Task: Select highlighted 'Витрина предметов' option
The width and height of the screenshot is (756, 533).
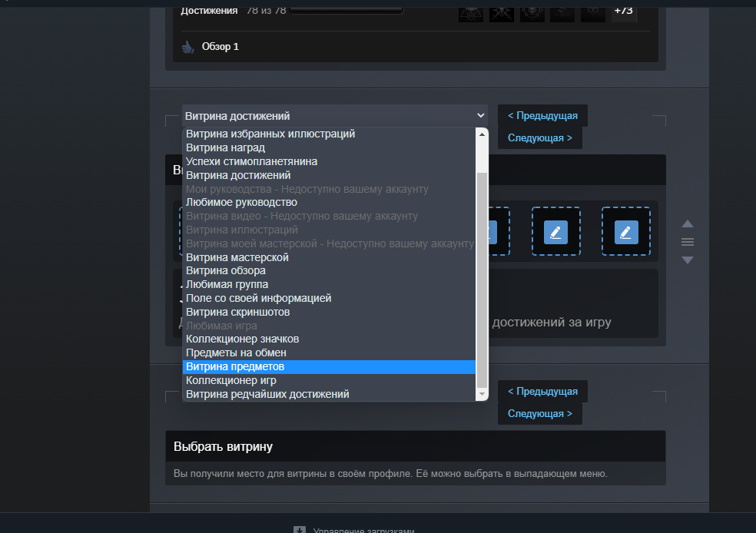Action: [x=329, y=367]
